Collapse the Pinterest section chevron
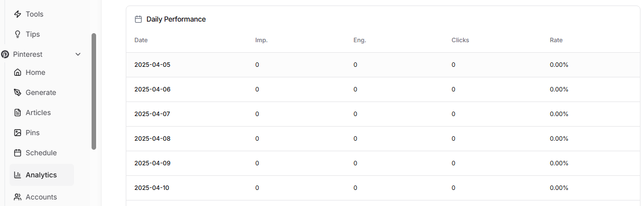This screenshot has height=206, width=644. click(x=78, y=54)
